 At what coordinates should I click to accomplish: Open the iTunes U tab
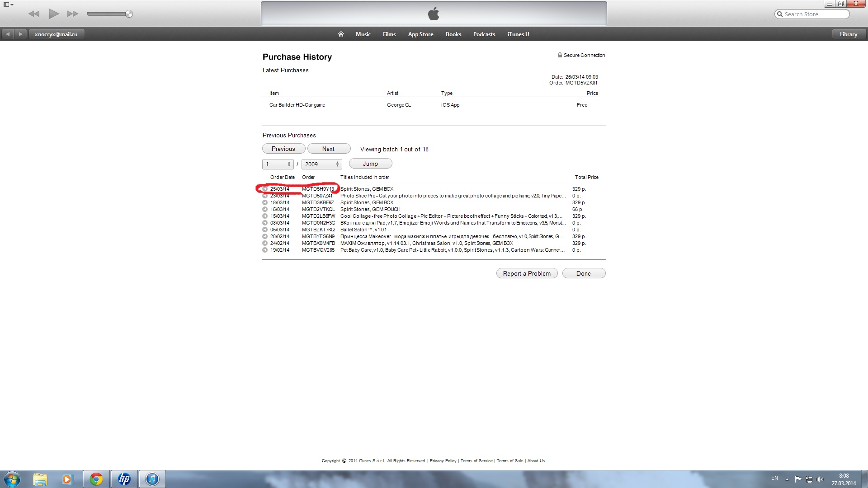(x=518, y=34)
